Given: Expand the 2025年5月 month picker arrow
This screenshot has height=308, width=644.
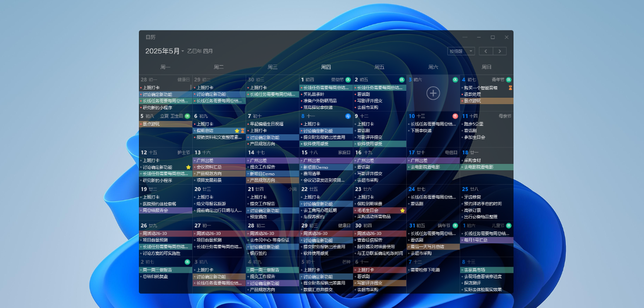Looking at the screenshot, I should pos(182,51).
